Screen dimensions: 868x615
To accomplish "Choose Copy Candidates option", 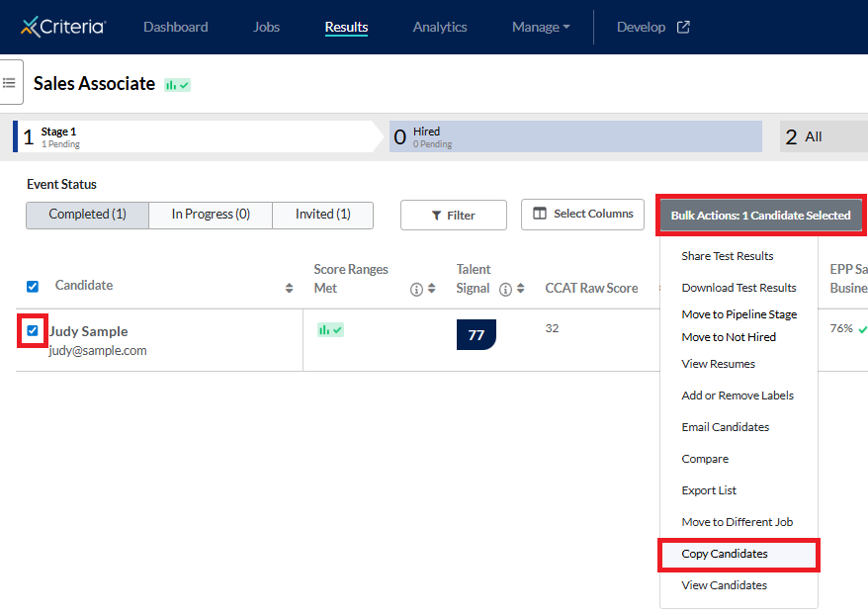I will tap(738, 554).
